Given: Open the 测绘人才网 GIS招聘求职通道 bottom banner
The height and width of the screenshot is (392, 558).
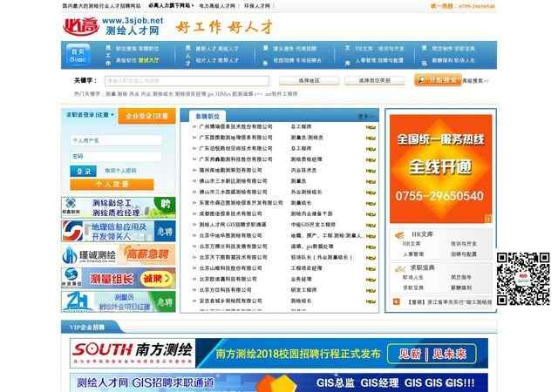Looking at the screenshot, I should (279, 382).
